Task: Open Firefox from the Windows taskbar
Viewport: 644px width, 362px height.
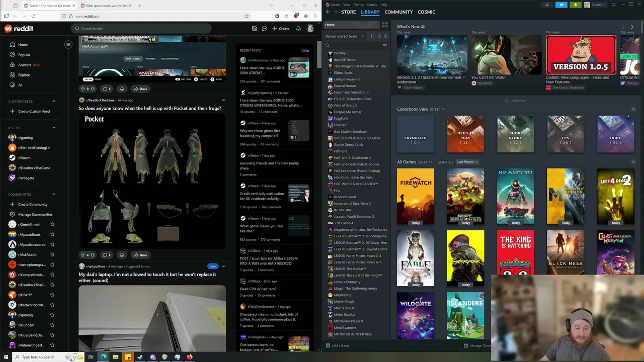Action: click(x=190, y=357)
